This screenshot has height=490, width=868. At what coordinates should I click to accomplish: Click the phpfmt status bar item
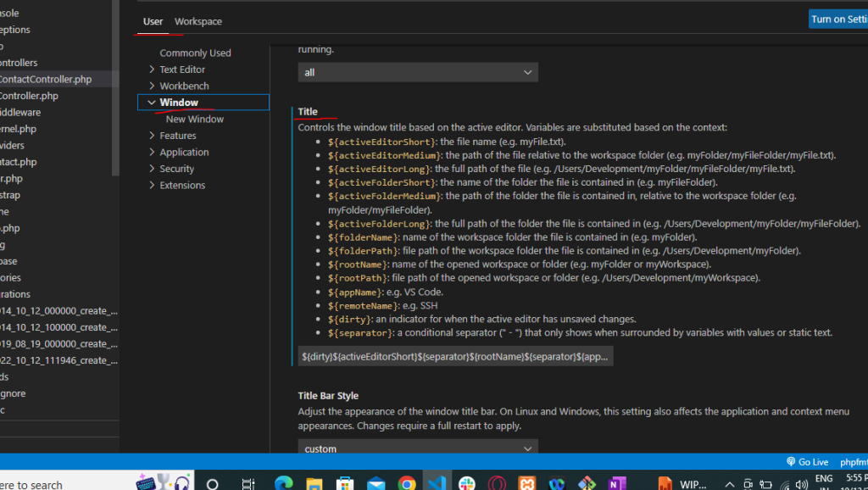tap(853, 462)
